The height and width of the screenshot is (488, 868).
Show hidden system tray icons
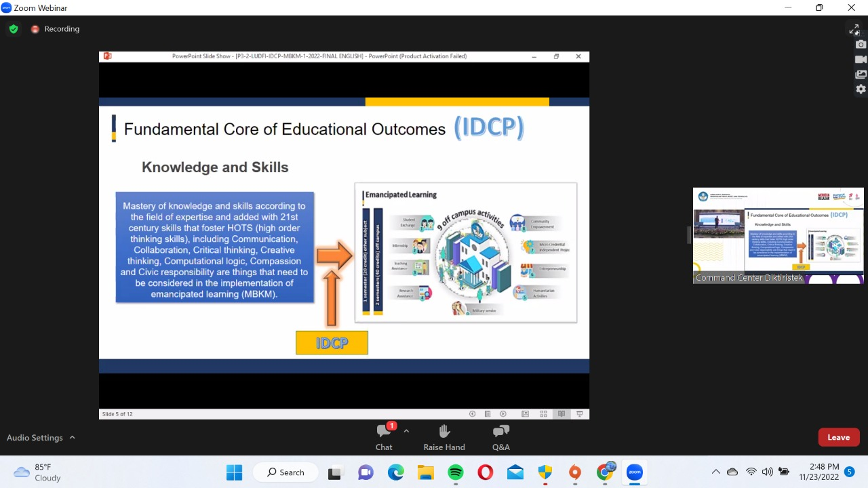(715, 472)
